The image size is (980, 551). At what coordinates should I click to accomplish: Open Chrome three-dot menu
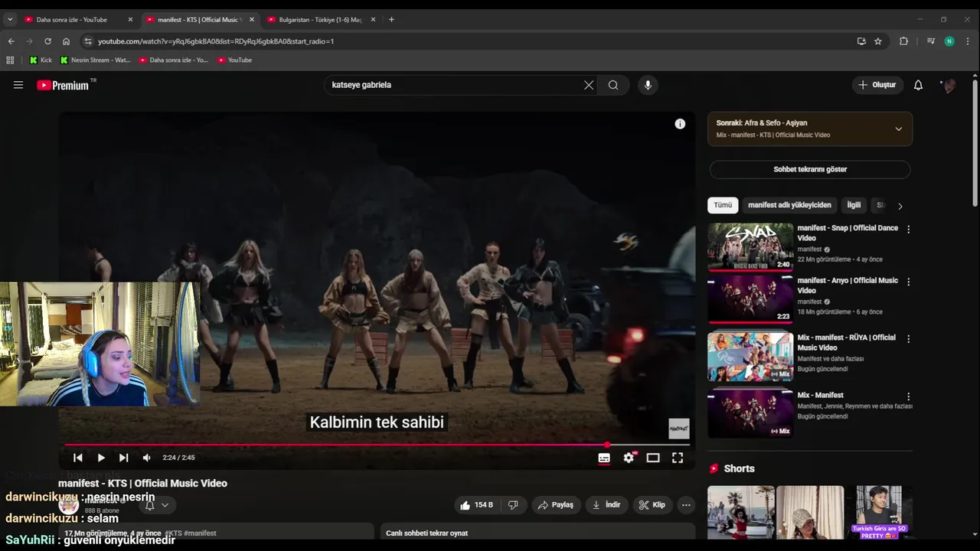pos(968,41)
